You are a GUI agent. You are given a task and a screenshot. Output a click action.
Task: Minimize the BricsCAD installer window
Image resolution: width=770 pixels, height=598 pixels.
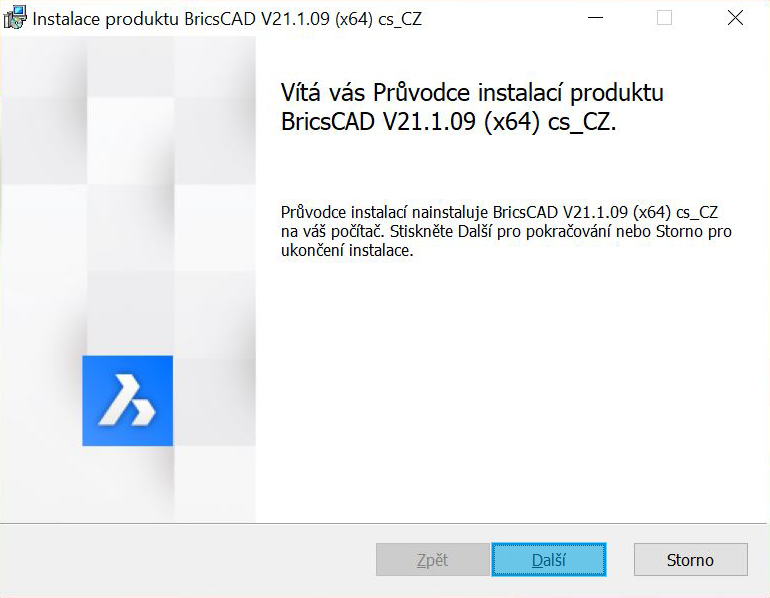595,18
